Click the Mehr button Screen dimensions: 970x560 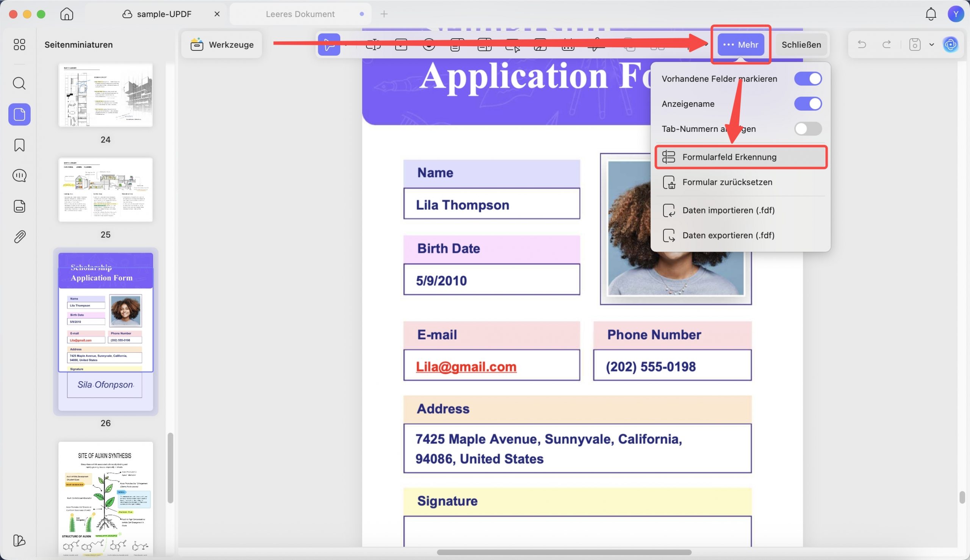click(741, 45)
